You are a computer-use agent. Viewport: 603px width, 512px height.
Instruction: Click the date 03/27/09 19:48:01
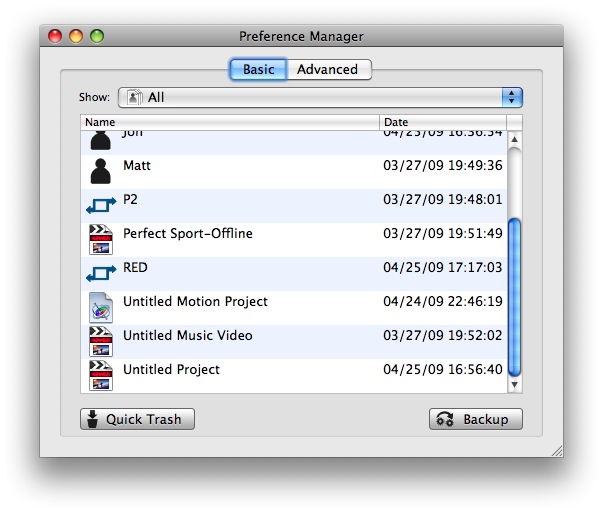[443, 199]
